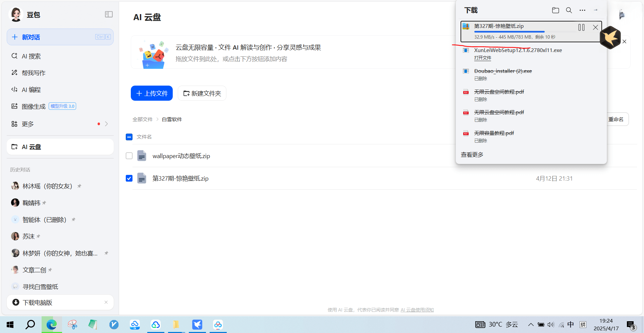Open downloads folder icon in download panel
Image resolution: width=644 pixels, height=333 pixels.
point(555,10)
